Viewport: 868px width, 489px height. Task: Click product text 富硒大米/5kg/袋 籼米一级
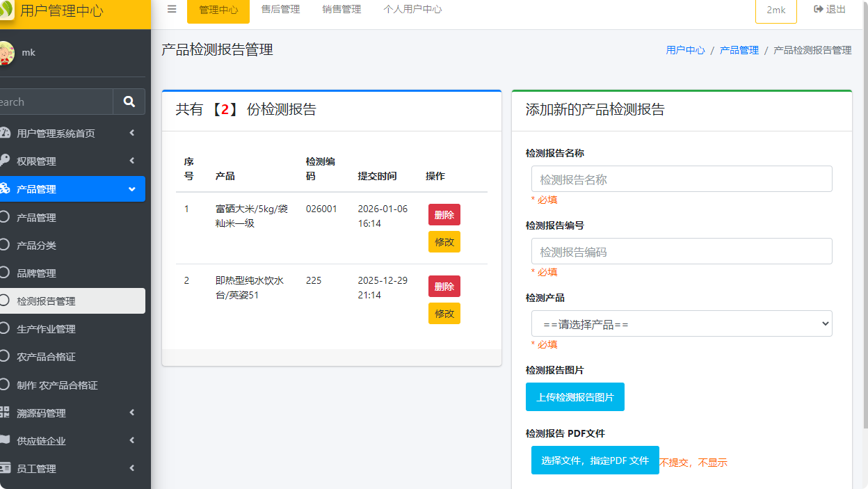[252, 216]
